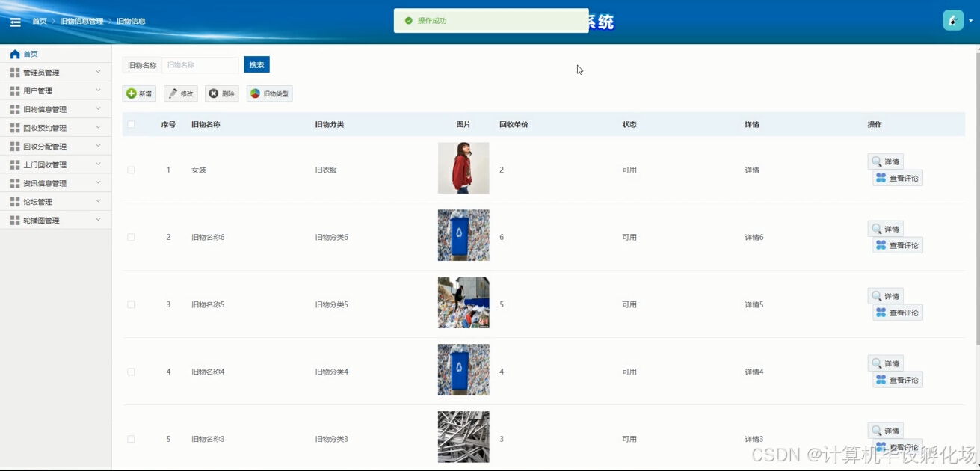Expand 旧物信息管理 chevron
Screen dimensions: 980x471
[98, 109]
